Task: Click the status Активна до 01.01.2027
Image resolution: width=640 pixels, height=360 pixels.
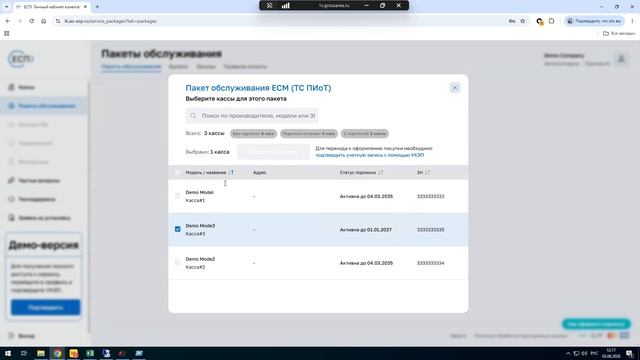Action: [x=366, y=230]
